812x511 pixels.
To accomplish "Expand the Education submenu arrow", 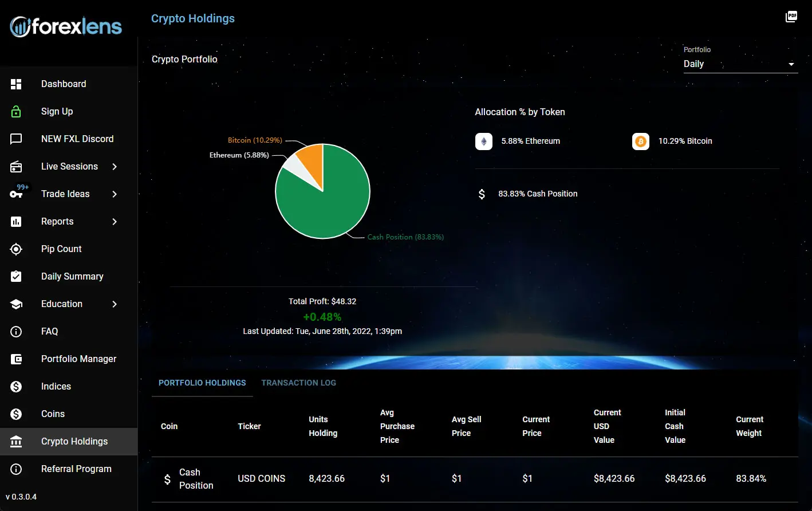I will click(115, 304).
